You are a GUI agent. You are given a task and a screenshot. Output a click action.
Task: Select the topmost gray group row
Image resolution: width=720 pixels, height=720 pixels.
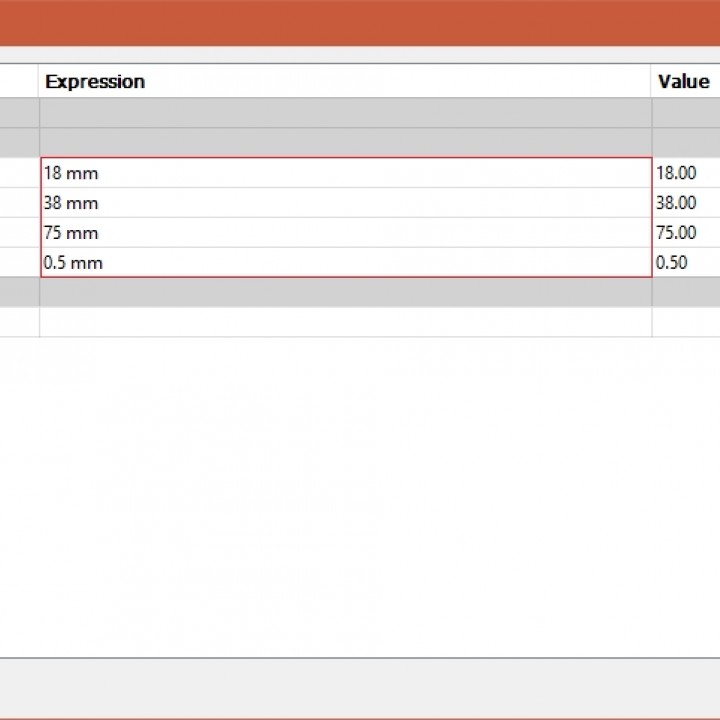(x=345, y=113)
